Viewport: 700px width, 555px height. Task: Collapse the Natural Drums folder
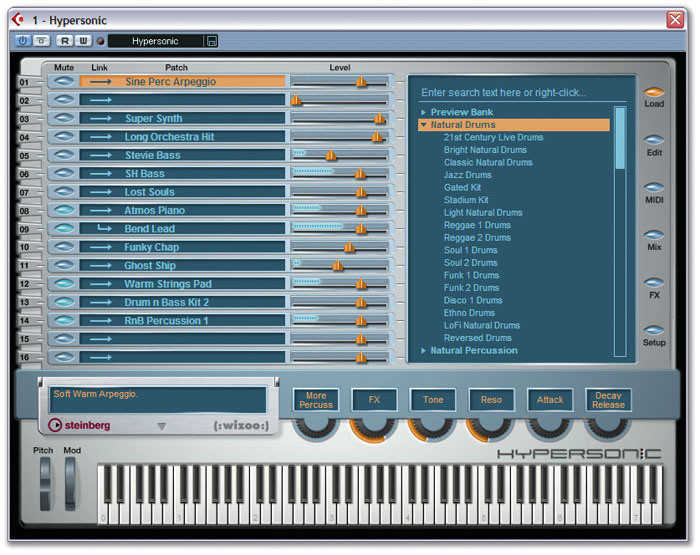coord(423,125)
